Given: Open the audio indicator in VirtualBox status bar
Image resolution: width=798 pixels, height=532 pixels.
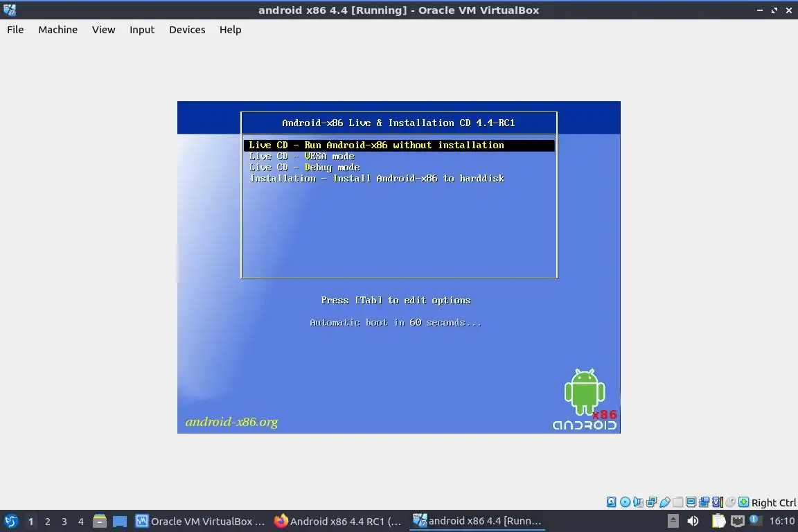Looking at the screenshot, I should point(638,502).
